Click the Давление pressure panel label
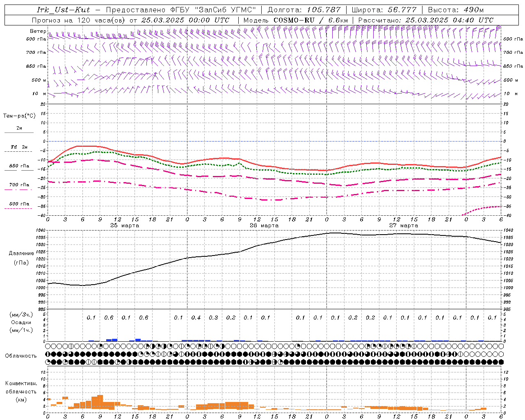 pyautogui.click(x=21, y=253)
